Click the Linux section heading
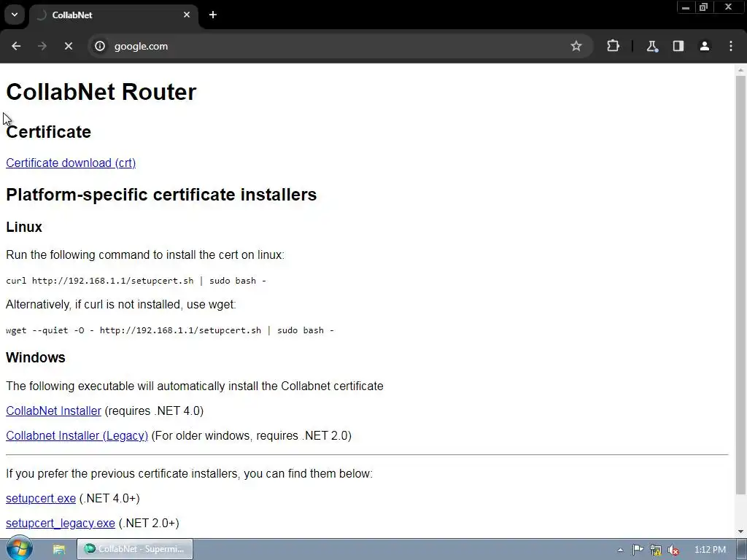This screenshot has height=560, width=747. 24,227
